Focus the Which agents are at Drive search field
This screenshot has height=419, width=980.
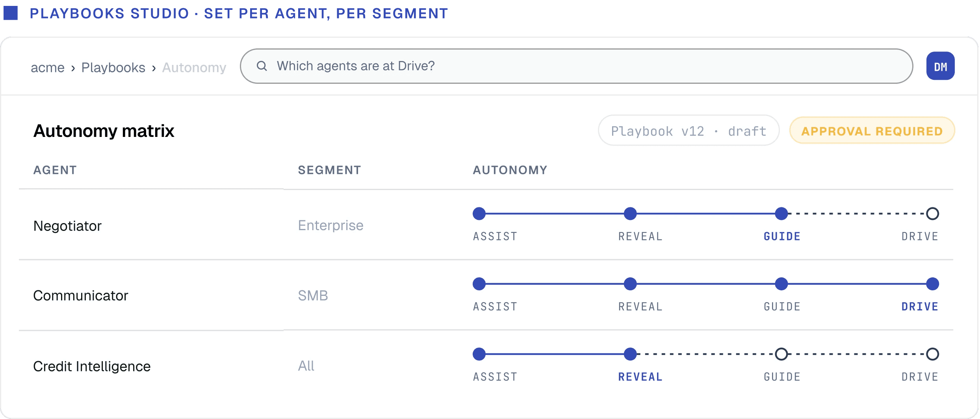tap(576, 66)
